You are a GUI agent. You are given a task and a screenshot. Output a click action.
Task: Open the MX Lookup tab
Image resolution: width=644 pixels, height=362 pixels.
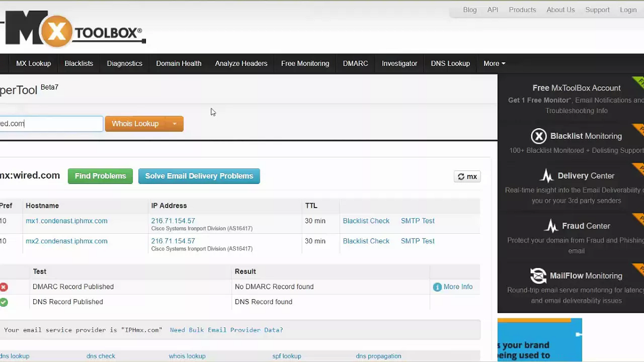click(33, 63)
